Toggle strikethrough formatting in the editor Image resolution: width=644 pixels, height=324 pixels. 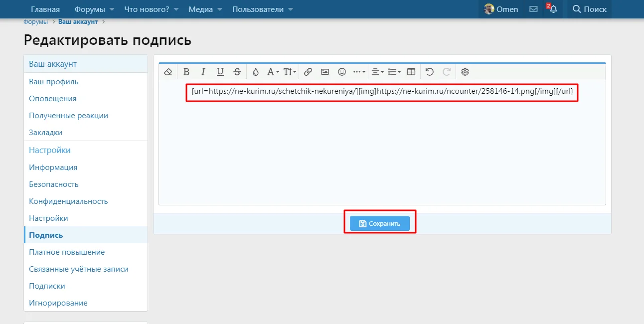(x=237, y=72)
